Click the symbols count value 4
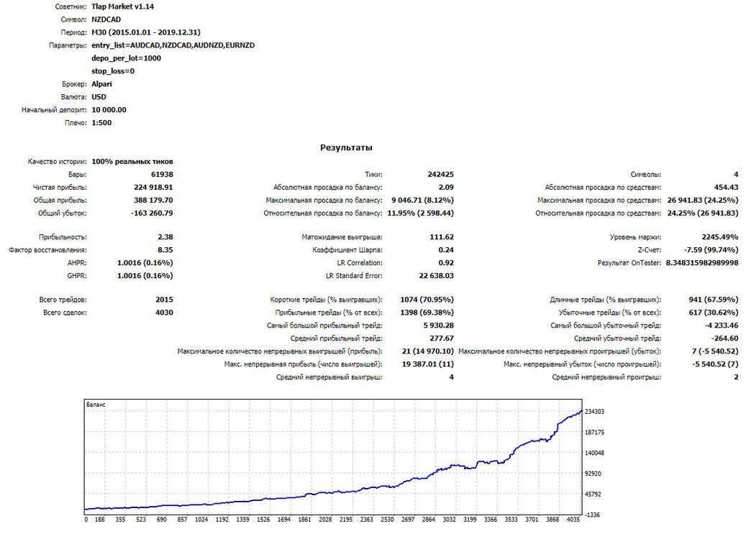The height and width of the screenshot is (539, 756). pos(736,175)
